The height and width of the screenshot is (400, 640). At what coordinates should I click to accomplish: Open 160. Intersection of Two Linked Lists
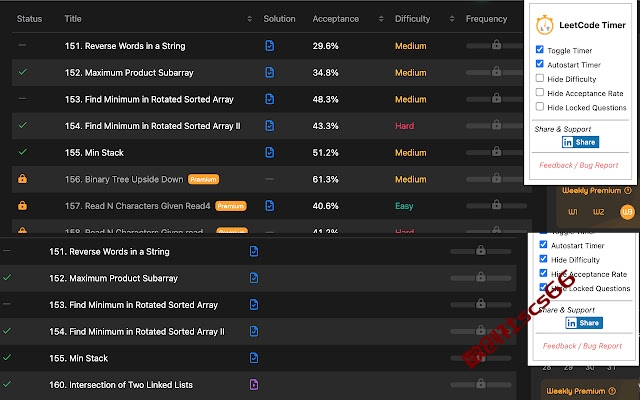(121, 385)
